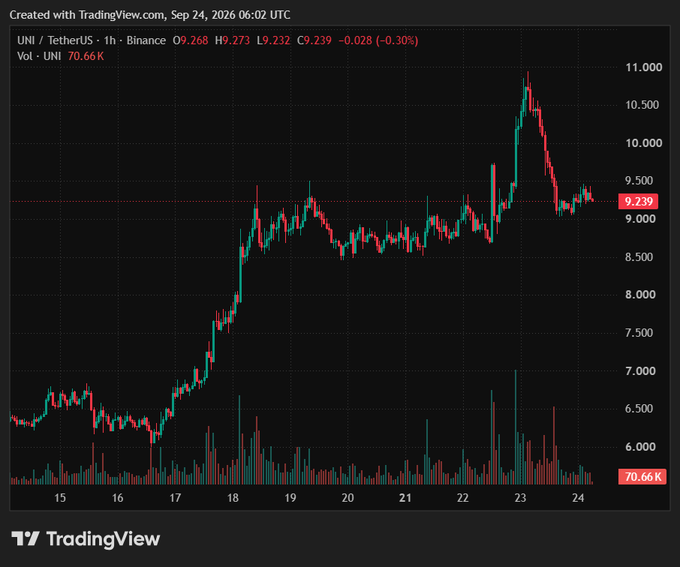Click the 1h interval label
This screenshot has height=567, width=680.
[110, 40]
